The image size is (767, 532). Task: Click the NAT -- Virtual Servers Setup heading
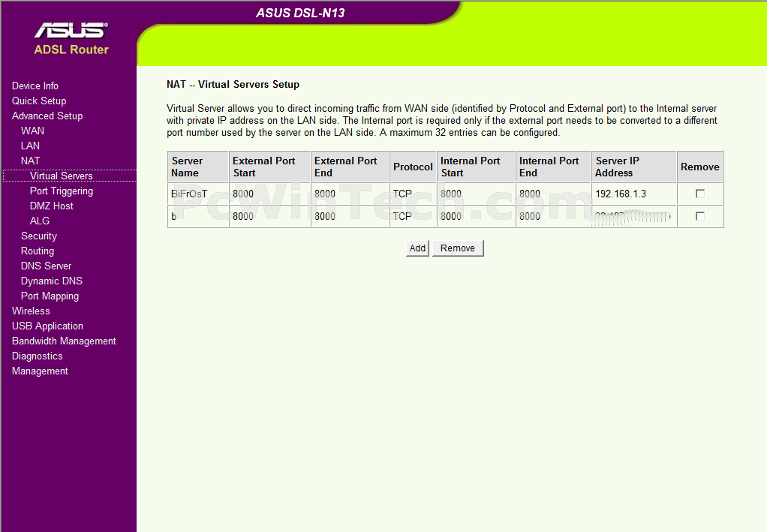(233, 85)
